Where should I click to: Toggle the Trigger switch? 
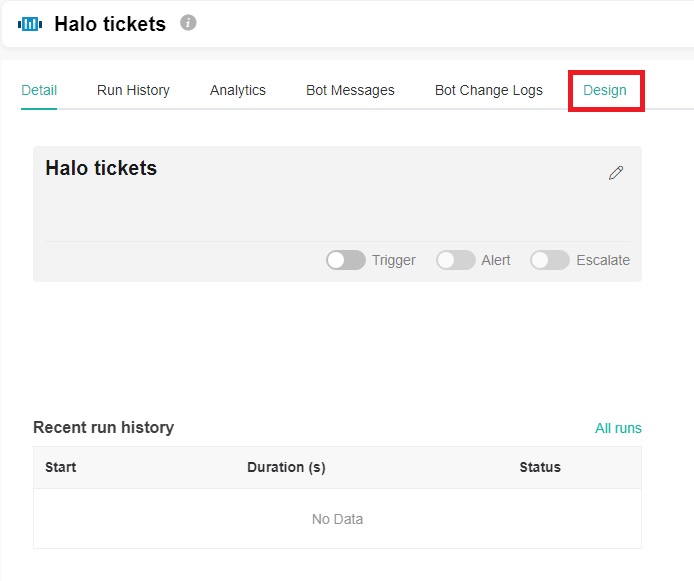click(x=346, y=260)
